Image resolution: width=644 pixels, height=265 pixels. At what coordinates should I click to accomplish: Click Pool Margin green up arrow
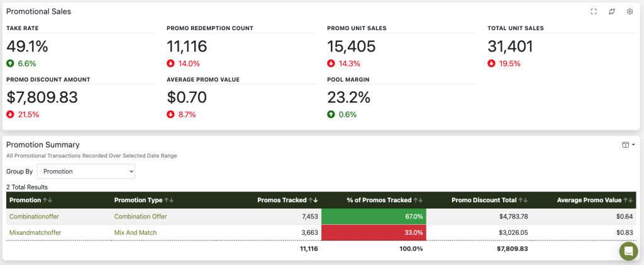pos(331,114)
